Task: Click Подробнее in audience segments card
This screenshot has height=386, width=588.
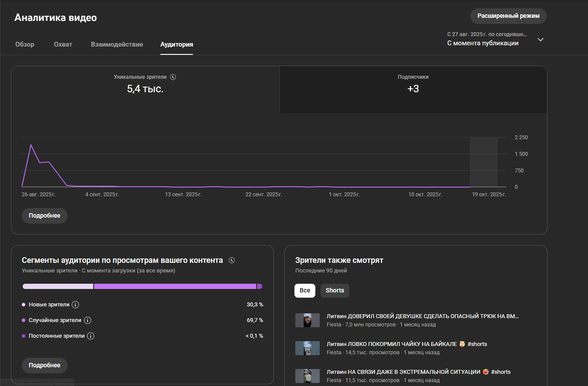Action: pyautogui.click(x=44, y=366)
